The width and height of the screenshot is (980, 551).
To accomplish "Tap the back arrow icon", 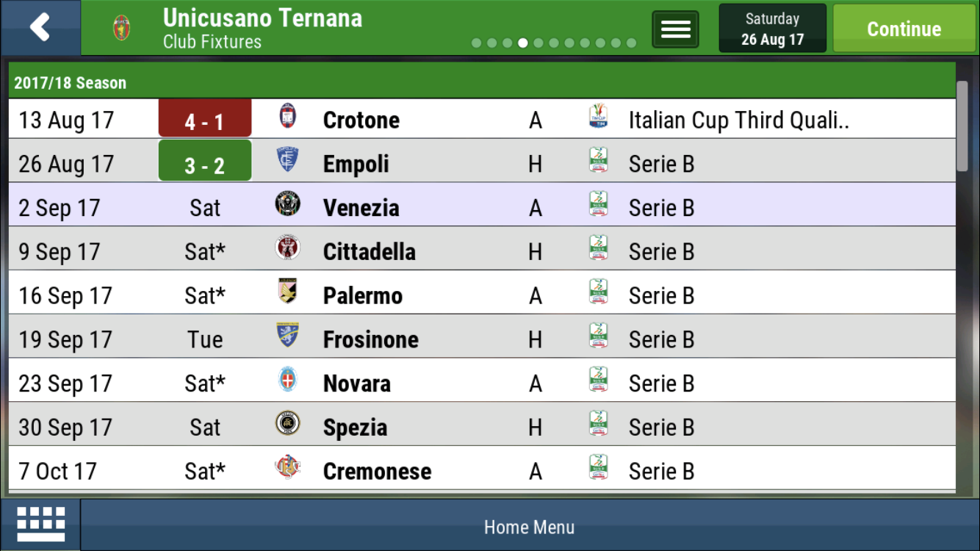I will (40, 28).
